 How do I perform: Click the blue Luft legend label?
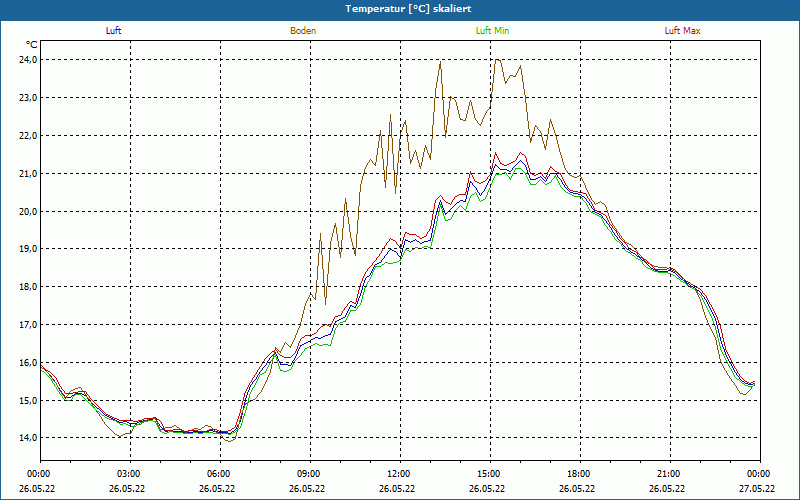tap(113, 31)
